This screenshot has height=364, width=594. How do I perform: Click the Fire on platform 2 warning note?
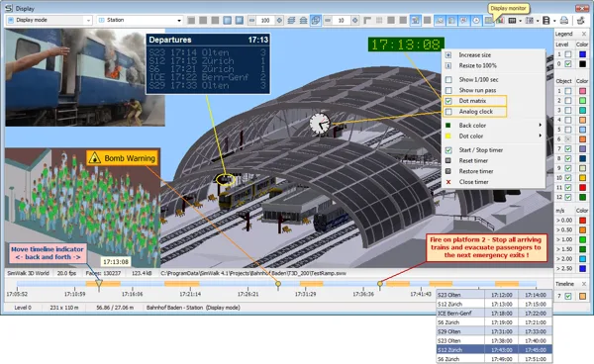[486, 247]
